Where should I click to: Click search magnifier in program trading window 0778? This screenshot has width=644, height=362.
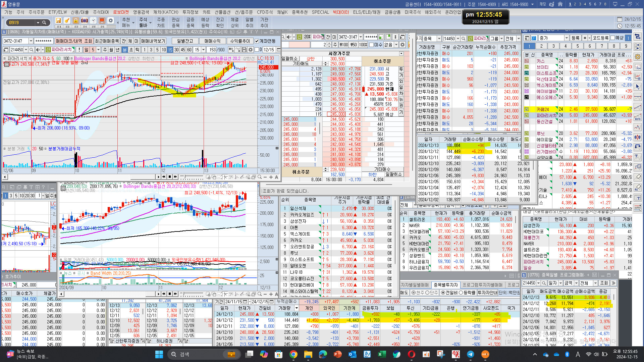pos(543,283)
